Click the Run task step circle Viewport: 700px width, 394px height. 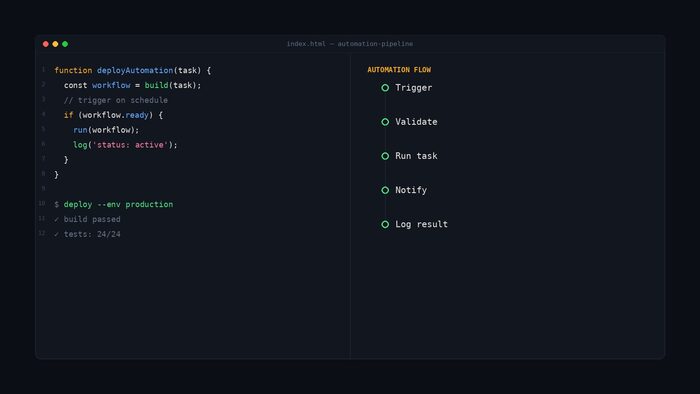tap(385, 156)
